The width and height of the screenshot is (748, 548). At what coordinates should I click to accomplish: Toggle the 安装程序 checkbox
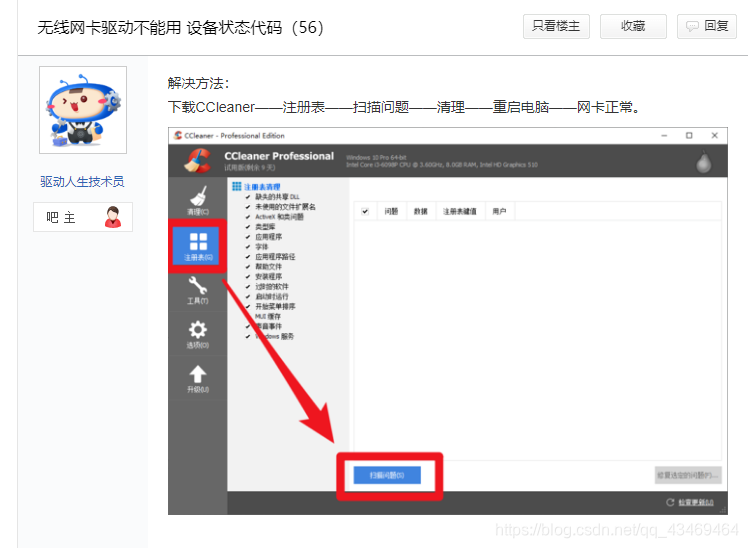point(248,277)
